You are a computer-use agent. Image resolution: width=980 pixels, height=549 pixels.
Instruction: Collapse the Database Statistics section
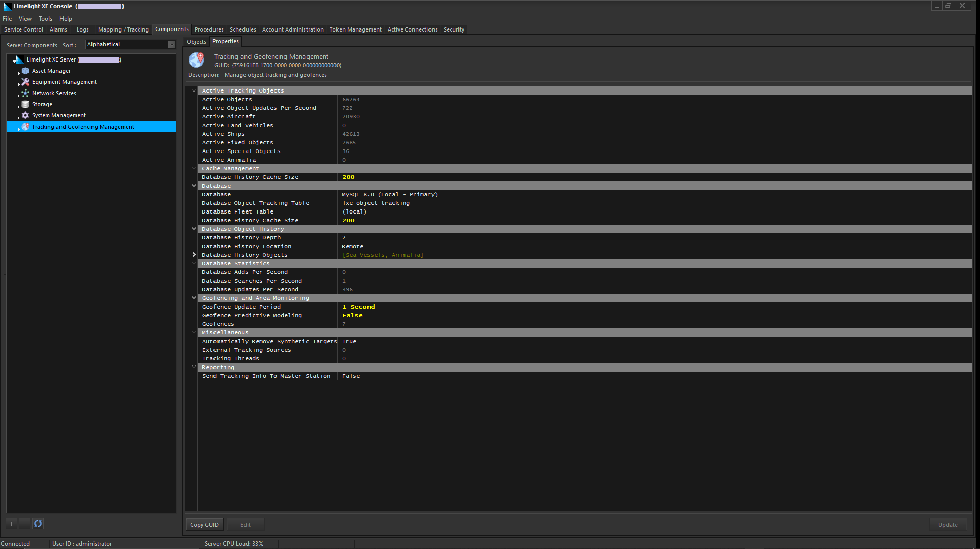194,263
